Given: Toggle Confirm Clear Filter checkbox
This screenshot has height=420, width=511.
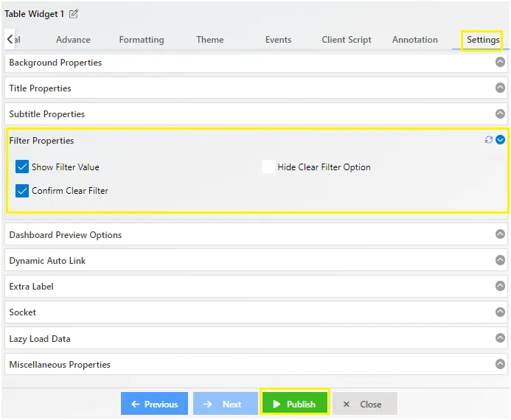Looking at the screenshot, I should tap(22, 191).
